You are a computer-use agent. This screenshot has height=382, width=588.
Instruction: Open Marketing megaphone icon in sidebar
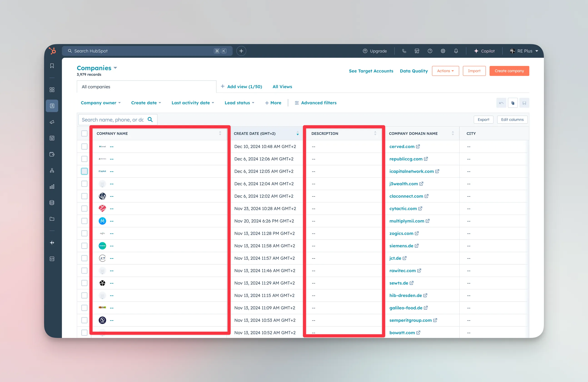[52, 122]
